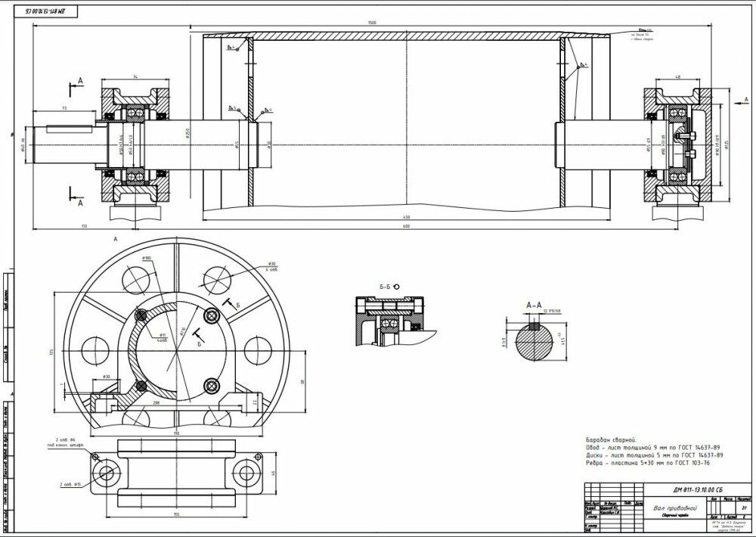Click the rotated drawing number in the top-left corner

pyautogui.click(x=47, y=11)
